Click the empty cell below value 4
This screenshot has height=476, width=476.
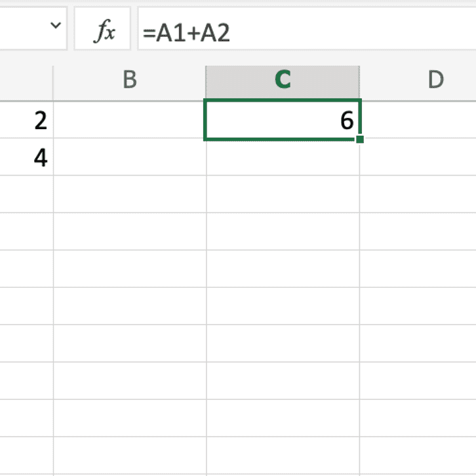tap(26, 193)
